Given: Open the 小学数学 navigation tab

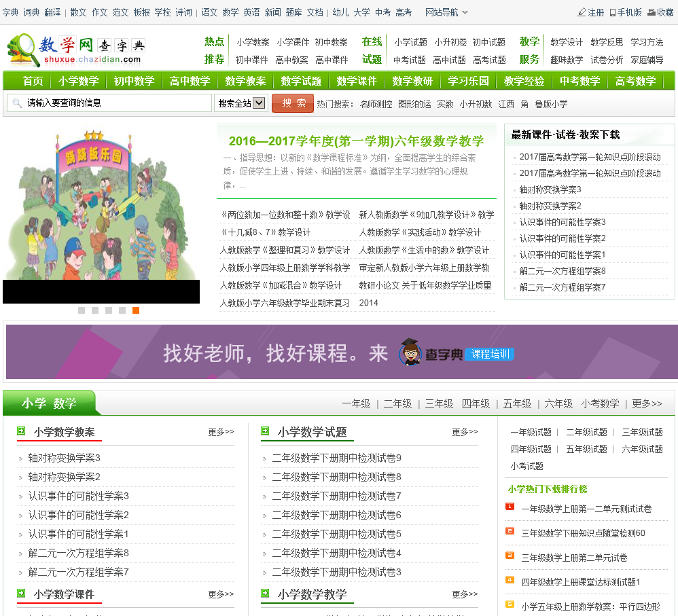Looking at the screenshot, I should pyautogui.click(x=78, y=81).
